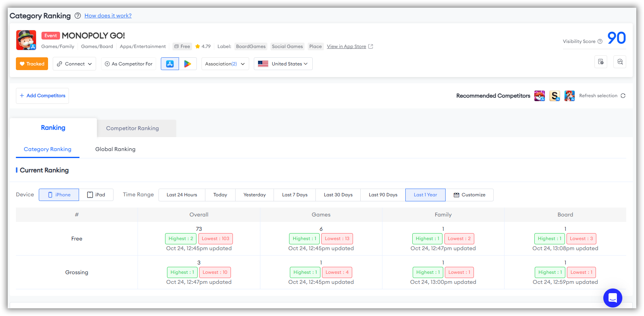Click the BoardGames label tag
Viewport: 644px width, 316px height.
pos(251,46)
